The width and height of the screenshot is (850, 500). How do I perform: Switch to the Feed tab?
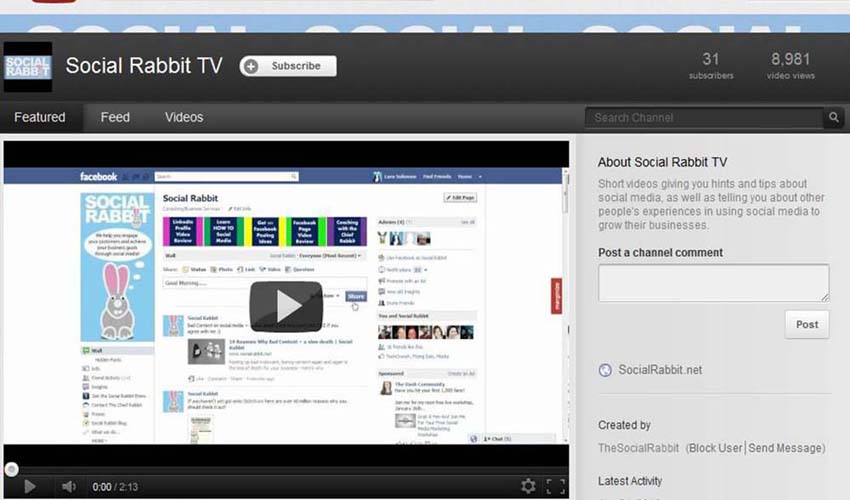(115, 117)
